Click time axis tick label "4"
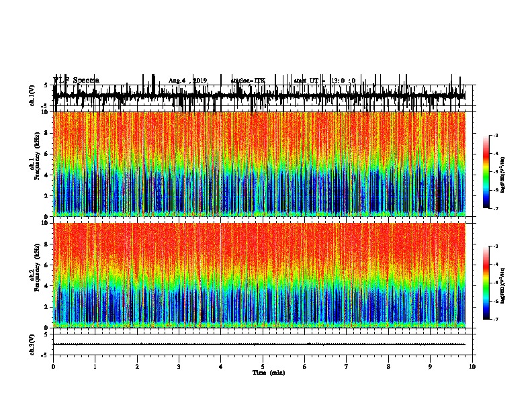Image resolution: width=532 pixels, height=411 pixels. coord(221,367)
